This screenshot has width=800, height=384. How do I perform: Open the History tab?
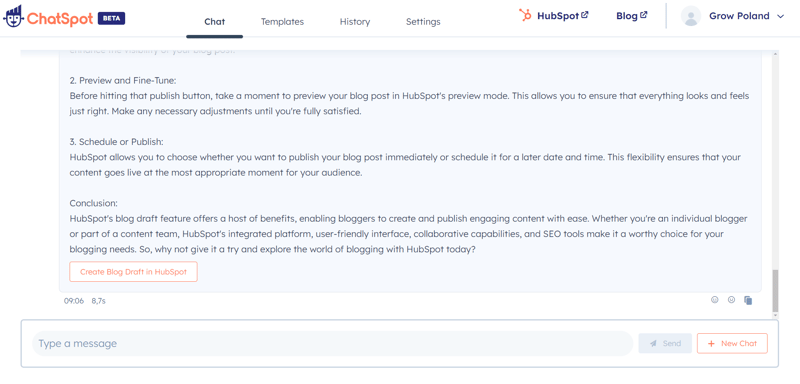click(355, 22)
